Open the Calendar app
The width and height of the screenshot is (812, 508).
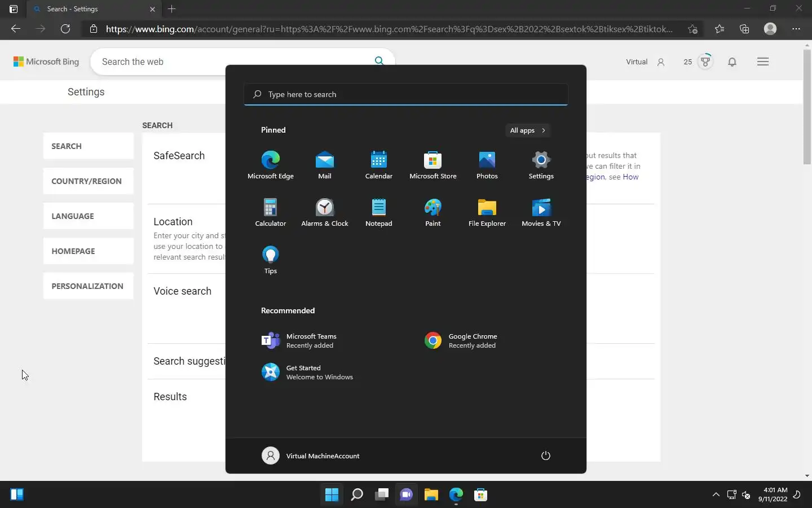379,165
